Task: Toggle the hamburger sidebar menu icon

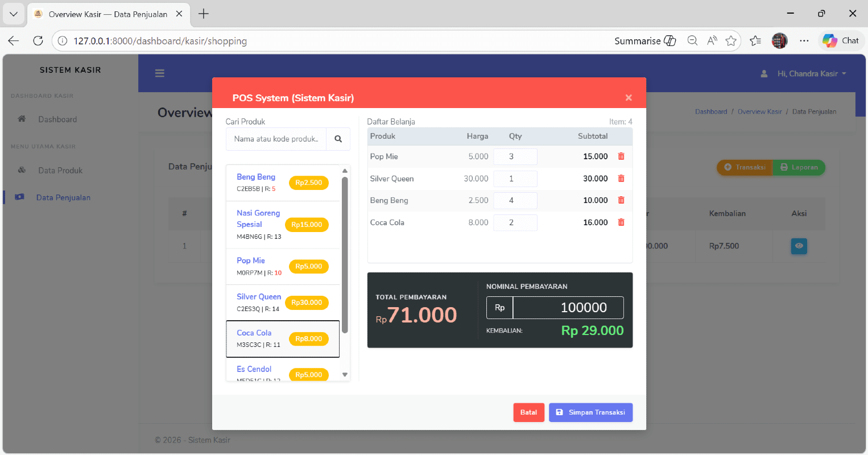Action: pos(160,73)
